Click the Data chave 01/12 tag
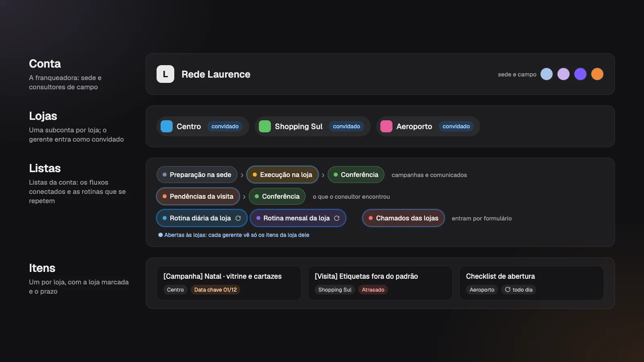Screen dimensions: 644x362 pos(215,290)
